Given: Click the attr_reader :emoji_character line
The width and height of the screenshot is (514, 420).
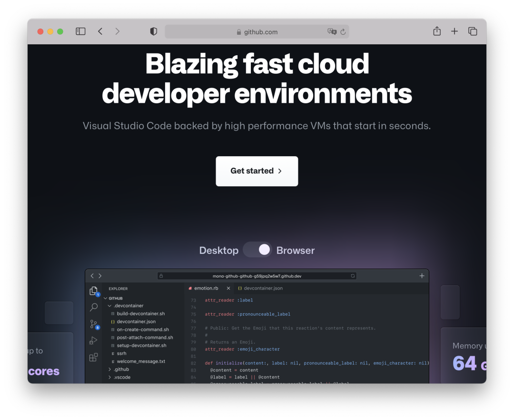Looking at the screenshot, I should [x=242, y=349].
